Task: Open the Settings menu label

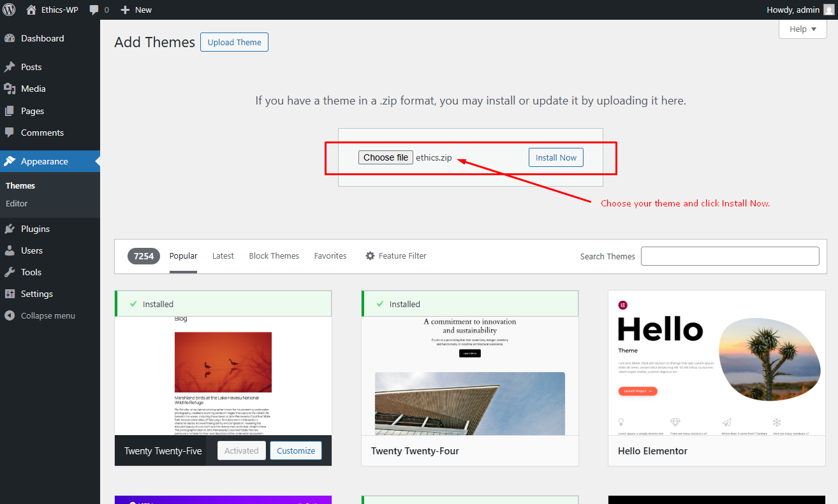Action: (x=37, y=294)
